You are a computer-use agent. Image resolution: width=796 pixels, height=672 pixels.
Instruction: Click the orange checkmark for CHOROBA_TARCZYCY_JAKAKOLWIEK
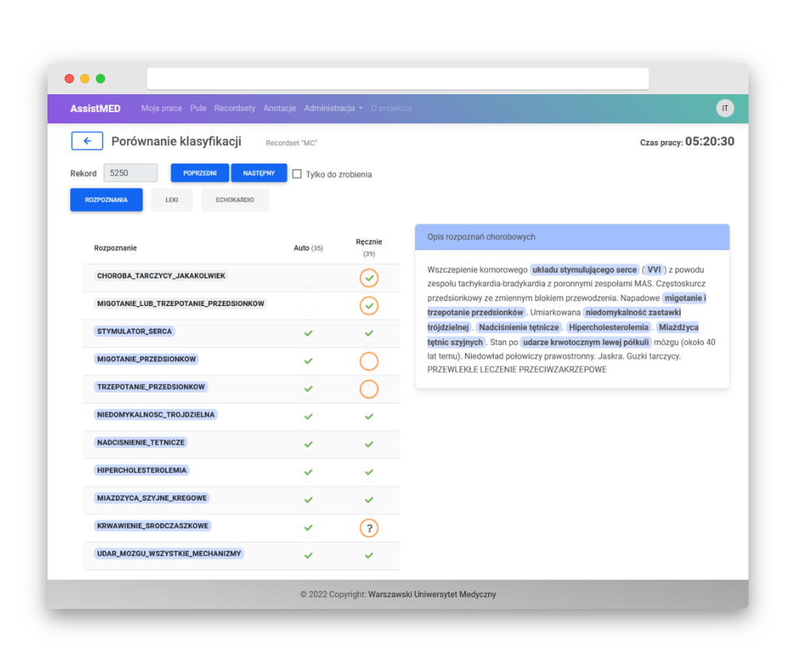pos(368,278)
